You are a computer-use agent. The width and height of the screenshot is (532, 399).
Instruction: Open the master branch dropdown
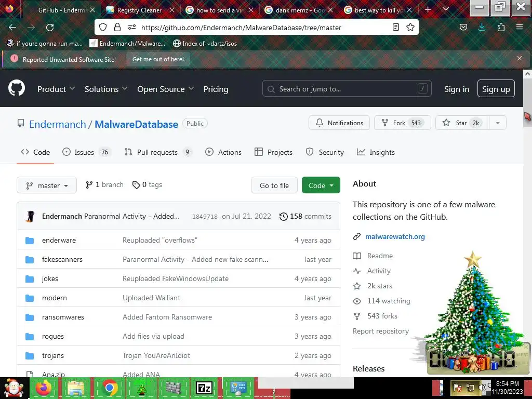pos(47,185)
